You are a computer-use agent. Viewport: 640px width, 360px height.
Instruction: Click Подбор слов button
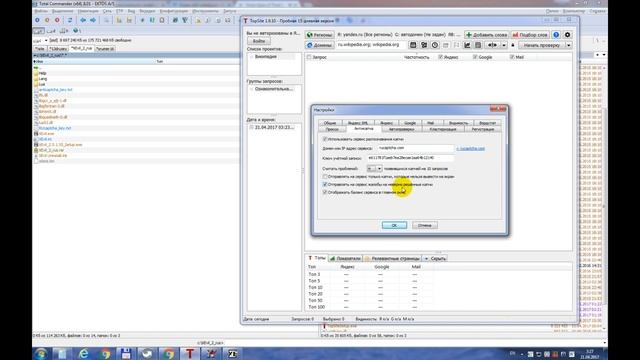click(530, 35)
